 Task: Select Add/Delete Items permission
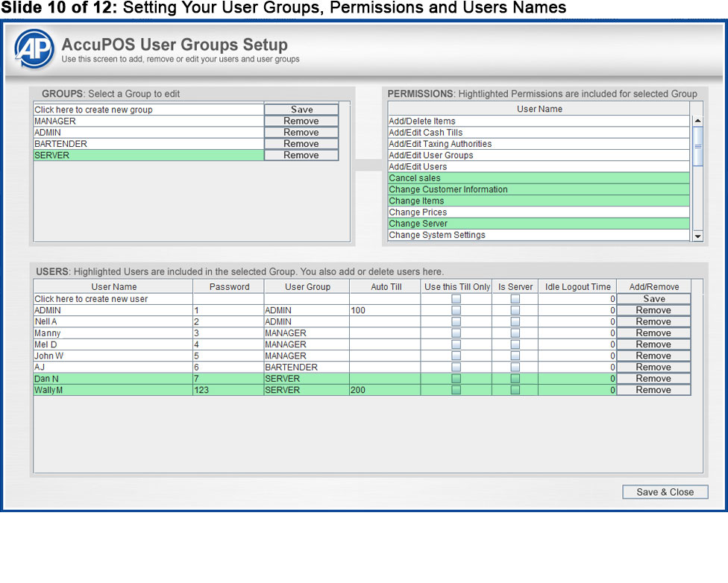[539, 121]
